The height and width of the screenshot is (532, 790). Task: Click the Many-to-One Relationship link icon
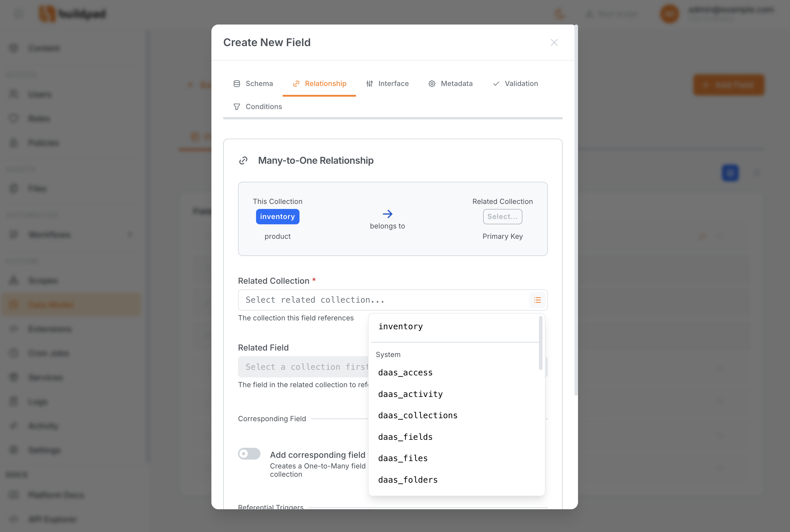click(x=243, y=160)
